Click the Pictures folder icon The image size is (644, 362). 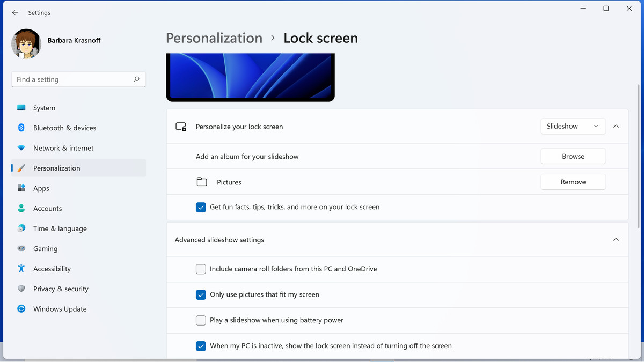click(x=202, y=182)
